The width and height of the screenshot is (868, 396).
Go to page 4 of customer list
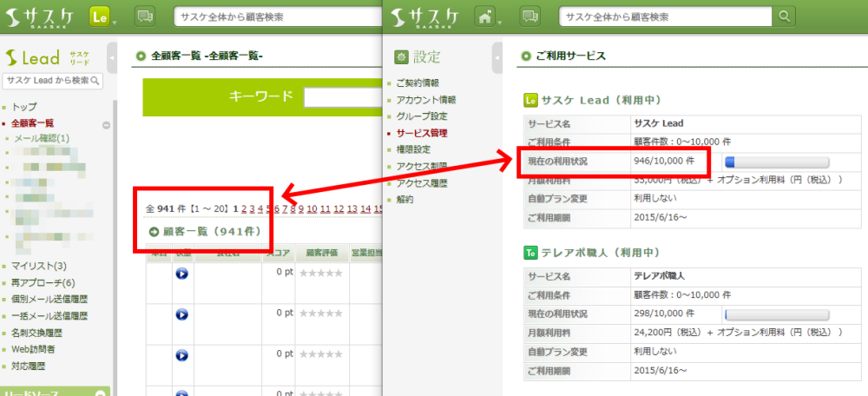260,208
